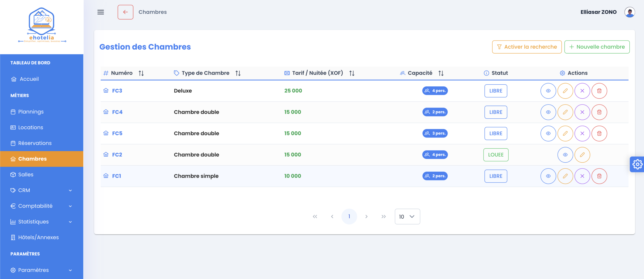Expand the CRM sidebar submenu

(x=42, y=190)
